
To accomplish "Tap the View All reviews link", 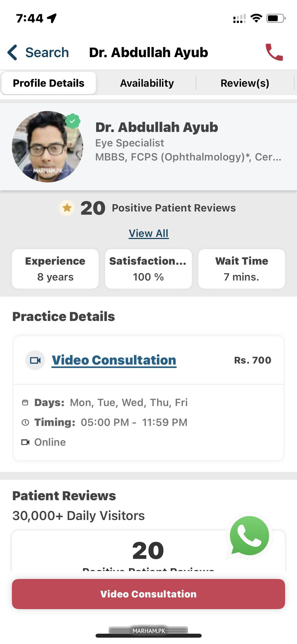I will [149, 233].
